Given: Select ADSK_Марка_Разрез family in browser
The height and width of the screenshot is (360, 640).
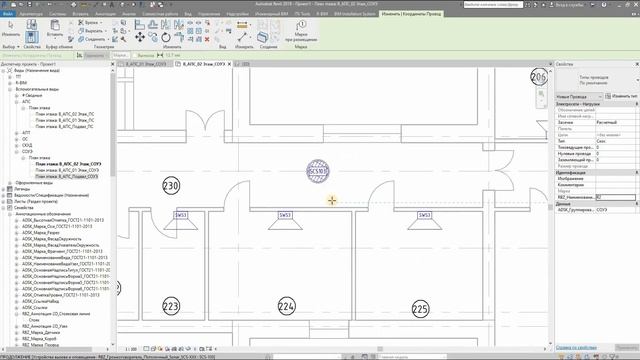Looking at the screenshot, I should pos(41,233).
